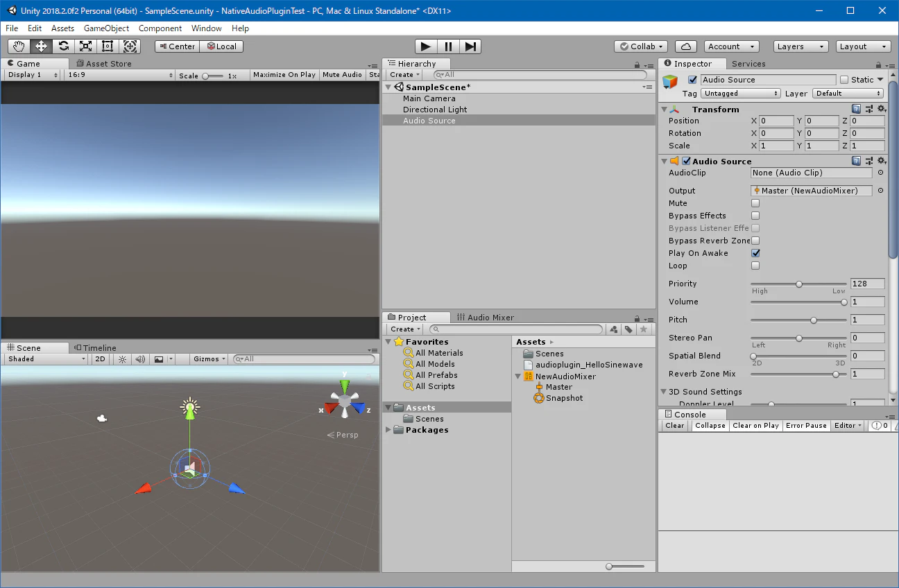899x588 pixels.
Task: Click the Pause button
Action: pyautogui.click(x=448, y=46)
